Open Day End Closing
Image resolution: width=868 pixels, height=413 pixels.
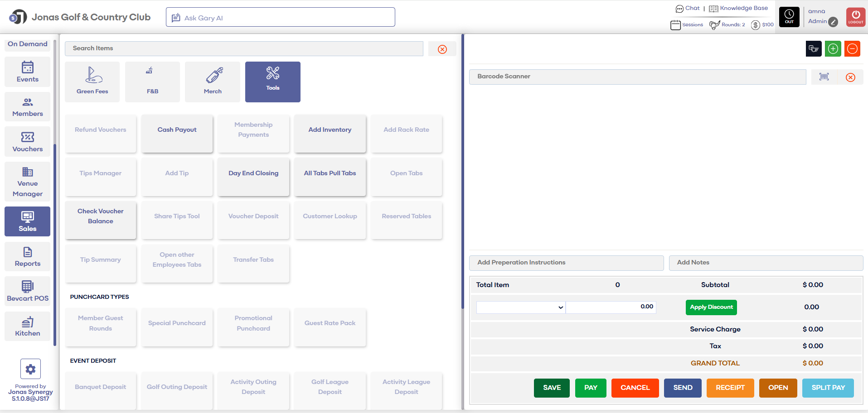point(253,177)
